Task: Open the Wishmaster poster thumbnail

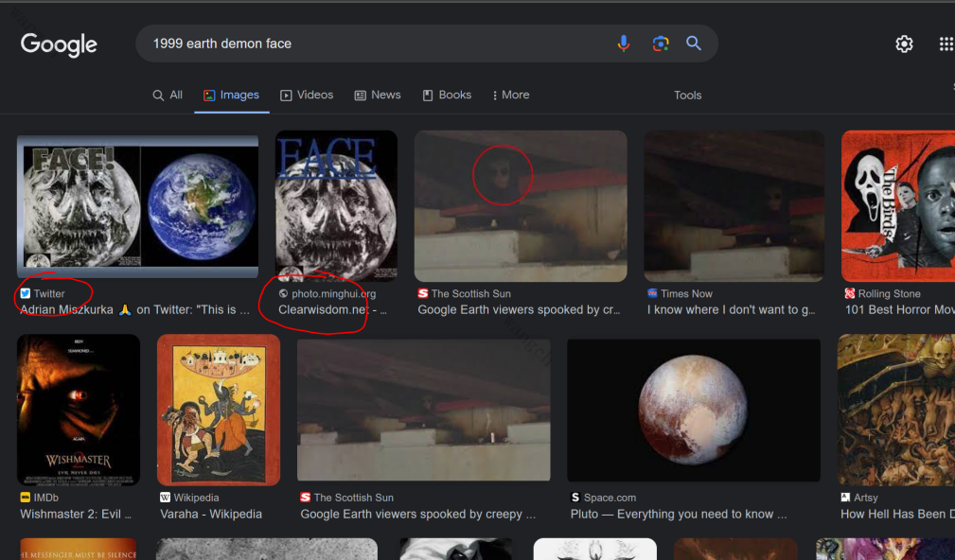Action: coord(79,410)
